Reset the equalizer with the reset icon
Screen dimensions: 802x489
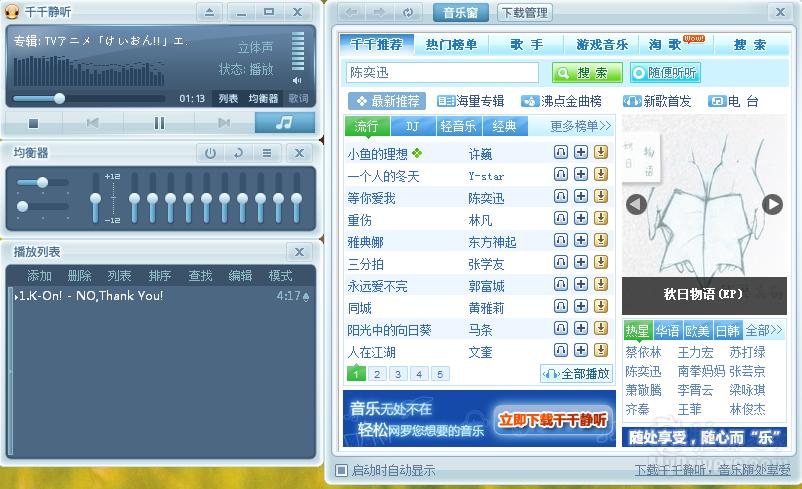(238, 153)
